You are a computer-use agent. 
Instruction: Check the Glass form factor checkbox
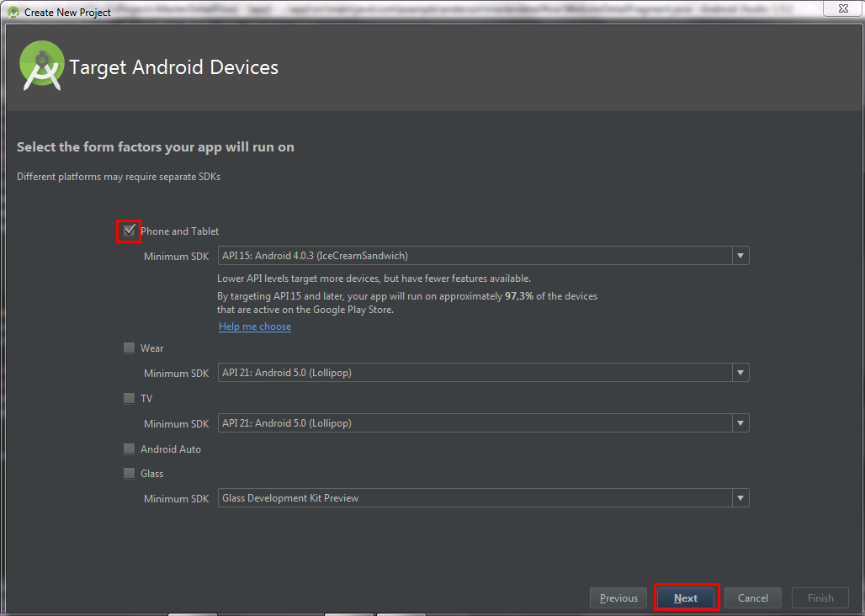[x=129, y=473]
